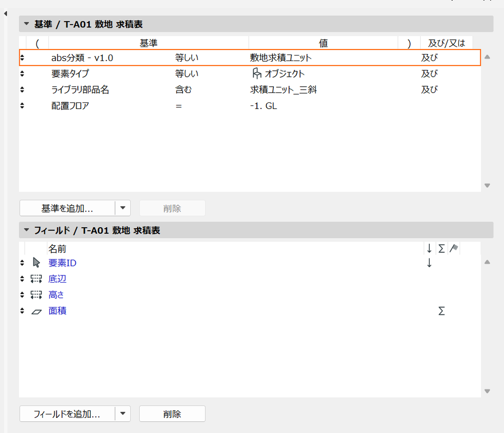Collapse the 基準 / T-A01 敷地 求積表 panel
504x433 pixels.
coord(27,24)
